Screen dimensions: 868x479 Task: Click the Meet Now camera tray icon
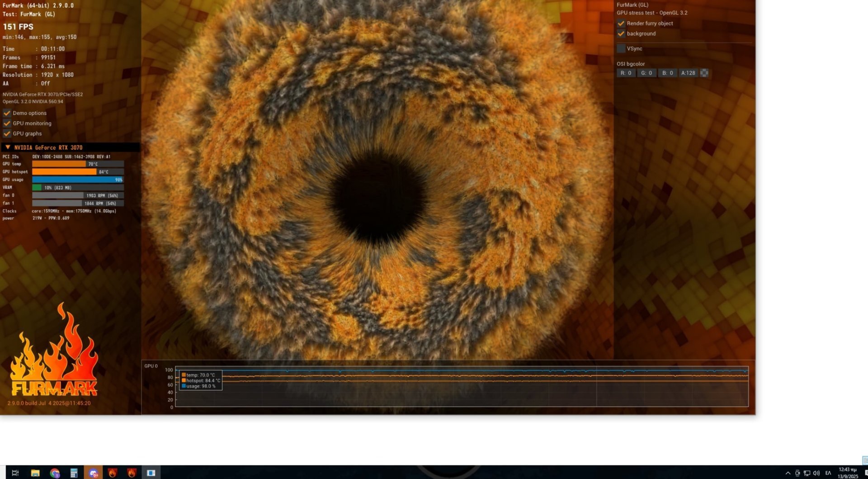click(797, 473)
